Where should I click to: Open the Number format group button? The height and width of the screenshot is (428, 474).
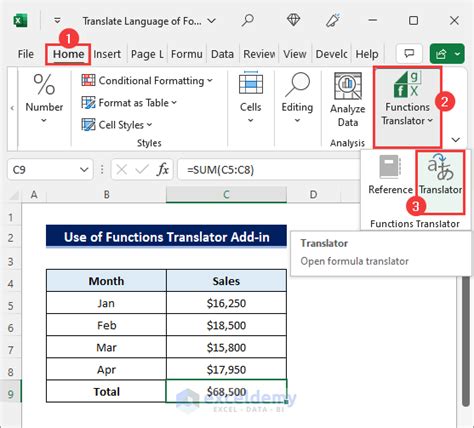pos(44,98)
